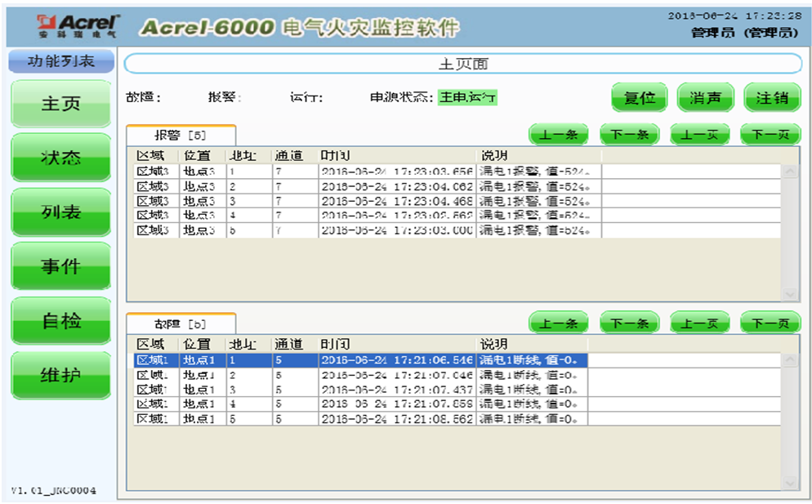Viewport: 812px width, 504px height.
Task: Go to next alarm page 下一页
Action: click(x=770, y=135)
